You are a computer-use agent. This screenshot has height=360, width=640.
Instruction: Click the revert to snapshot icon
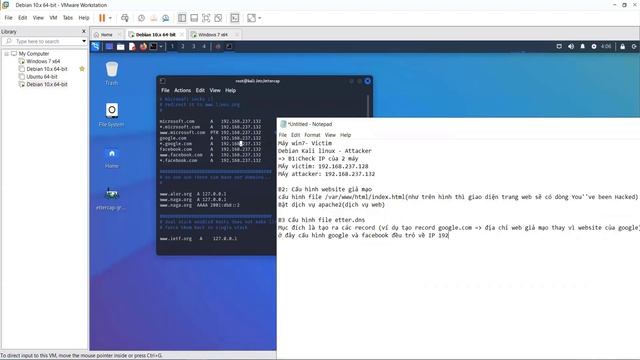(x=153, y=18)
